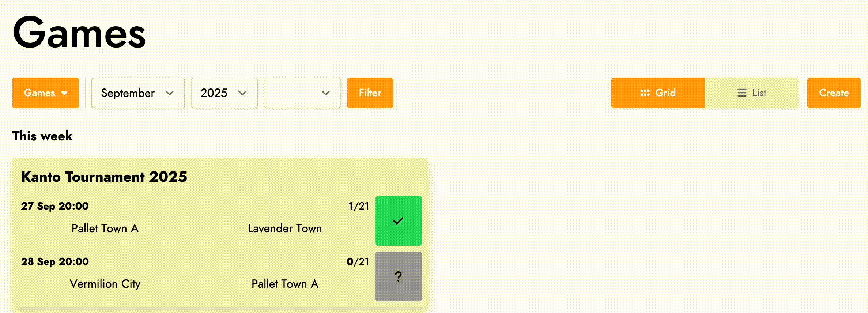Switch to List view
This screenshot has height=313, width=868.
(752, 93)
